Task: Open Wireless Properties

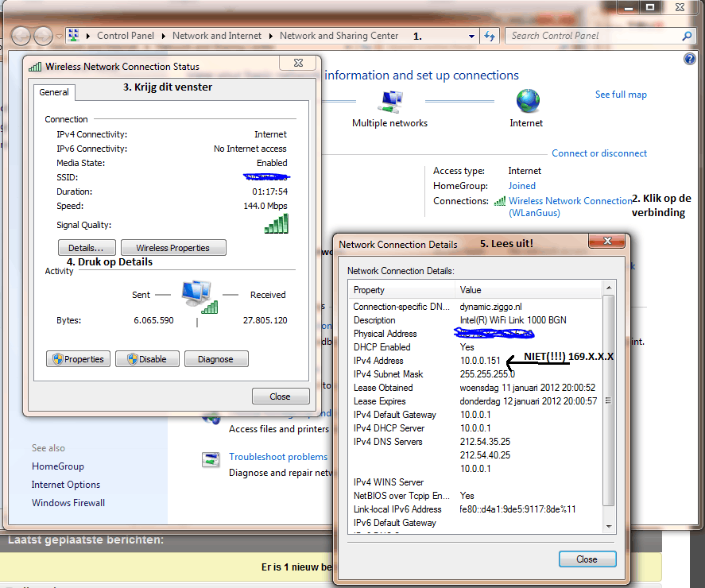Action: point(173,248)
